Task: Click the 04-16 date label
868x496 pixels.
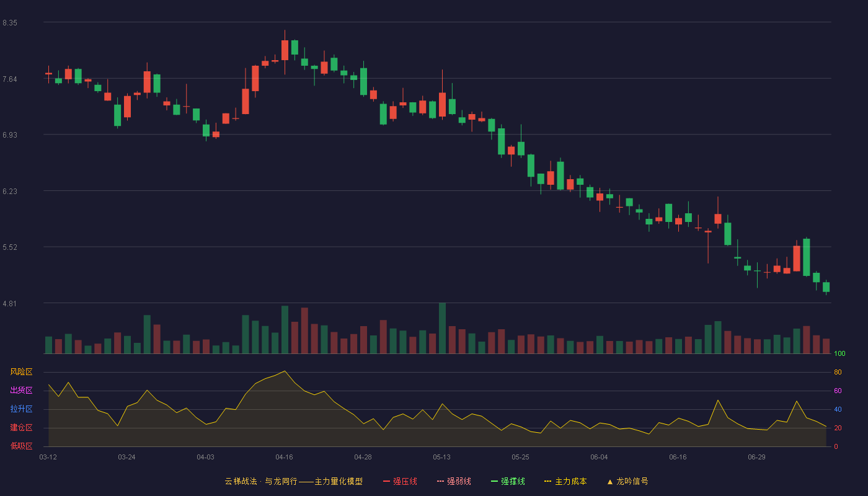Action: click(x=284, y=457)
